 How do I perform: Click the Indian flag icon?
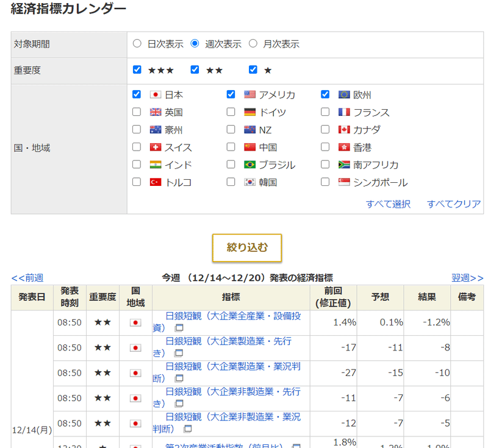click(156, 165)
